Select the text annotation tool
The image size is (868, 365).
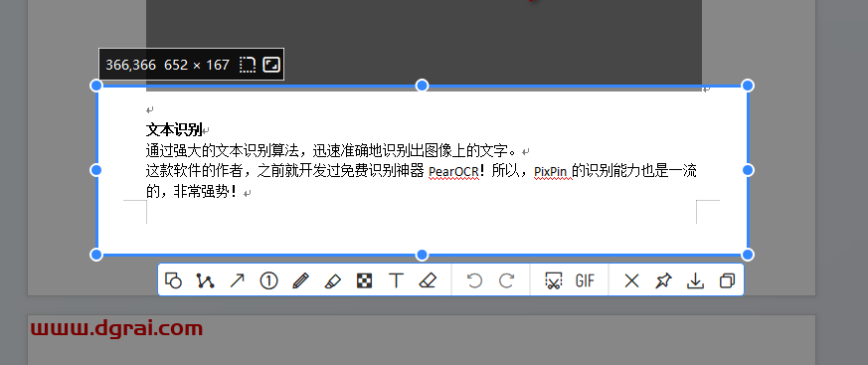tap(396, 280)
